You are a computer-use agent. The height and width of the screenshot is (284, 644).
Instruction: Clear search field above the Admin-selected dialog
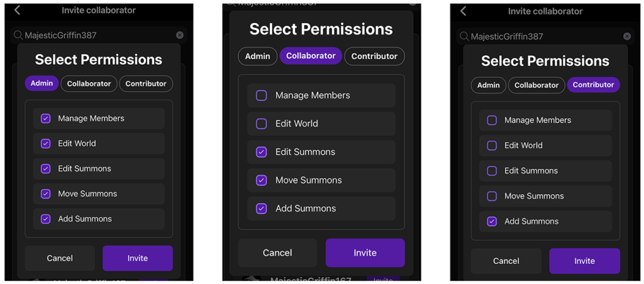[179, 35]
